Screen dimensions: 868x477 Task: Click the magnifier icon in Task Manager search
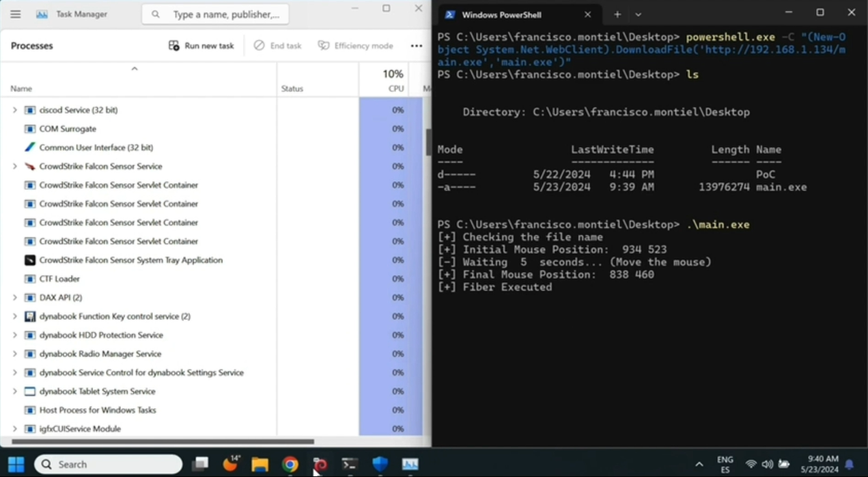[156, 14]
